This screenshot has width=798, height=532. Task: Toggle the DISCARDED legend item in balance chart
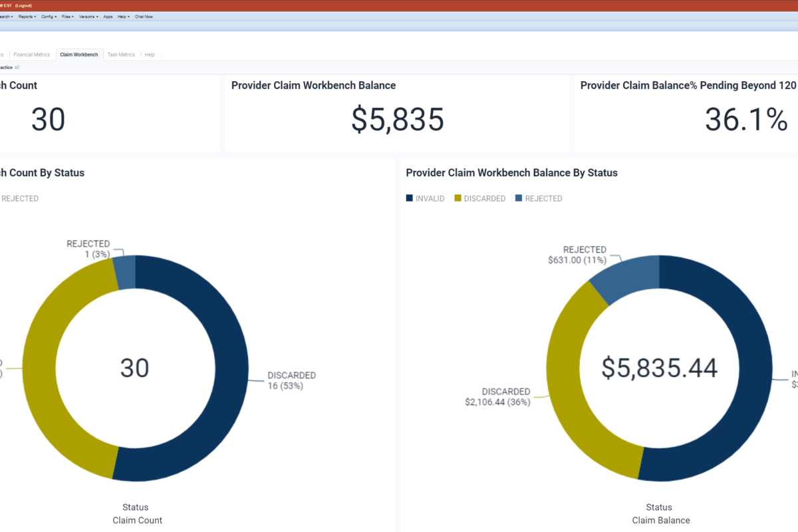click(479, 198)
